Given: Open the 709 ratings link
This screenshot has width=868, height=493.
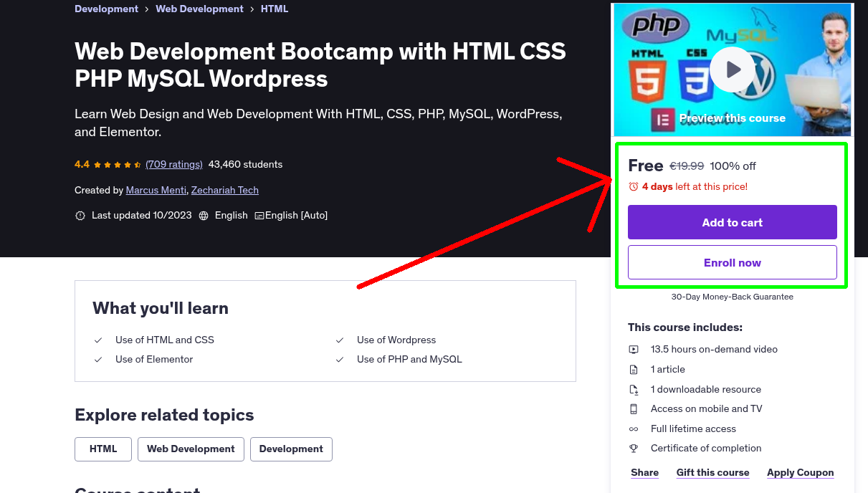Looking at the screenshot, I should [x=174, y=165].
